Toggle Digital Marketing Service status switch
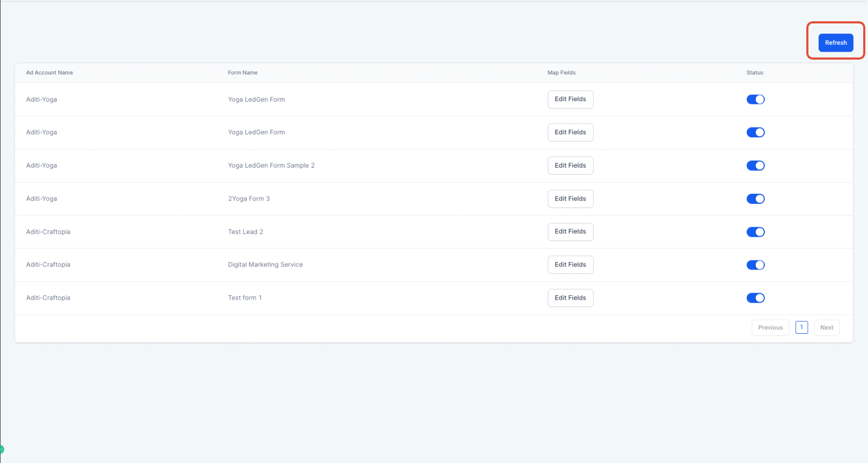 [755, 265]
